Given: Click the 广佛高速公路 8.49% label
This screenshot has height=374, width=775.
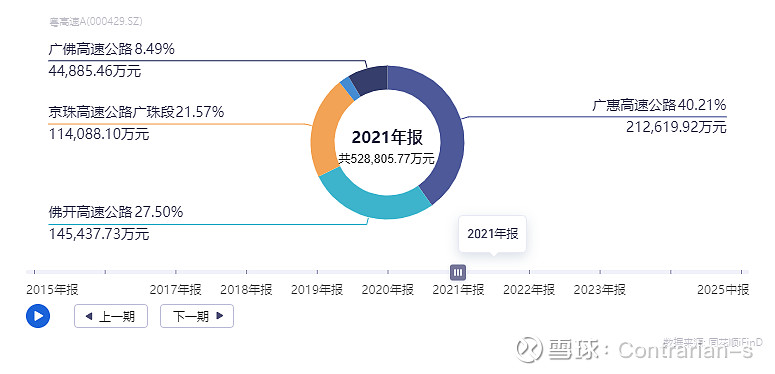Looking at the screenshot, I should (112, 49).
